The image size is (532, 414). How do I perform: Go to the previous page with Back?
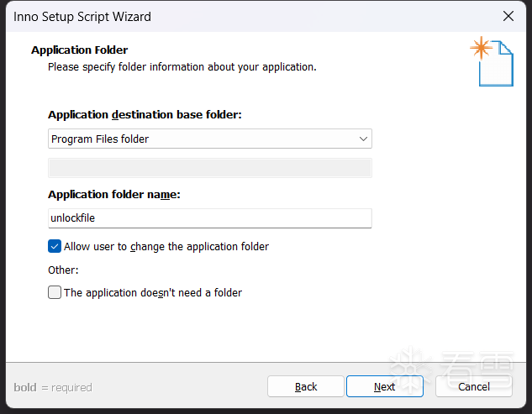point(306,386)
